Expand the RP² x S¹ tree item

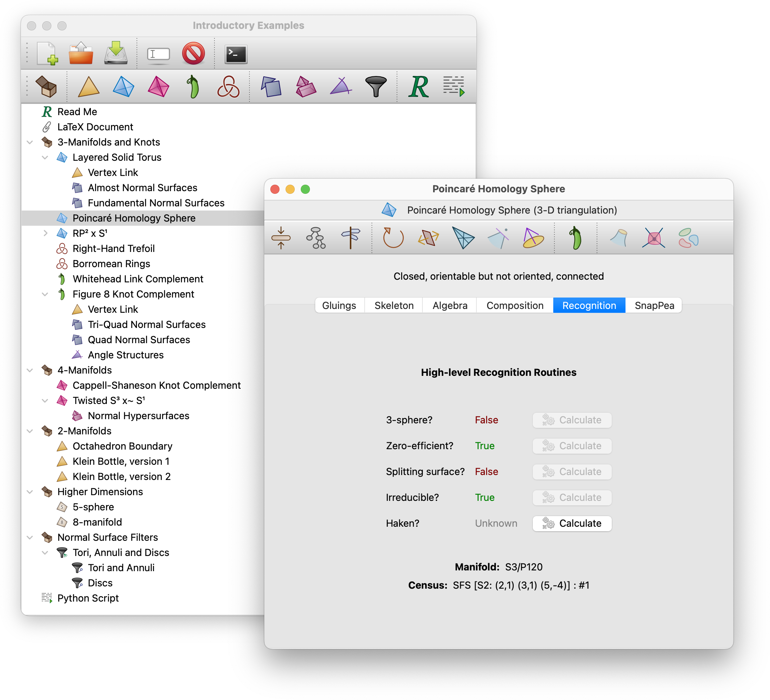pyautogui.click(x=46, y=234)
